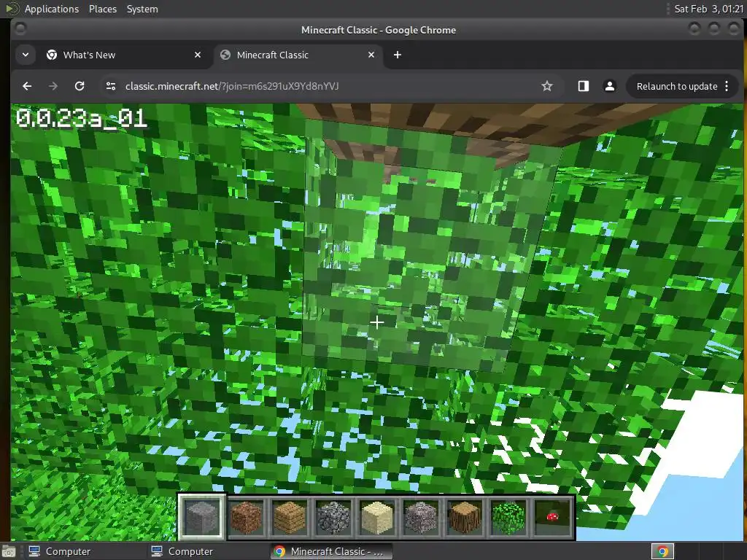The width and height of the screenshot is (747, 560).
Task: Select the red mushroom in hotbar
Action: point(553,517)
